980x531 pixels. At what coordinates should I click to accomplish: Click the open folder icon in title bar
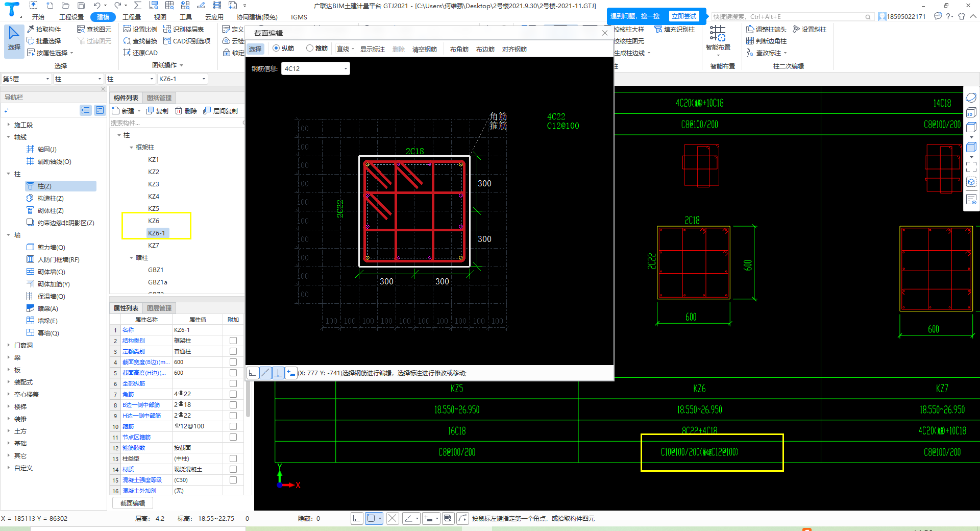[x=65, y=5]
